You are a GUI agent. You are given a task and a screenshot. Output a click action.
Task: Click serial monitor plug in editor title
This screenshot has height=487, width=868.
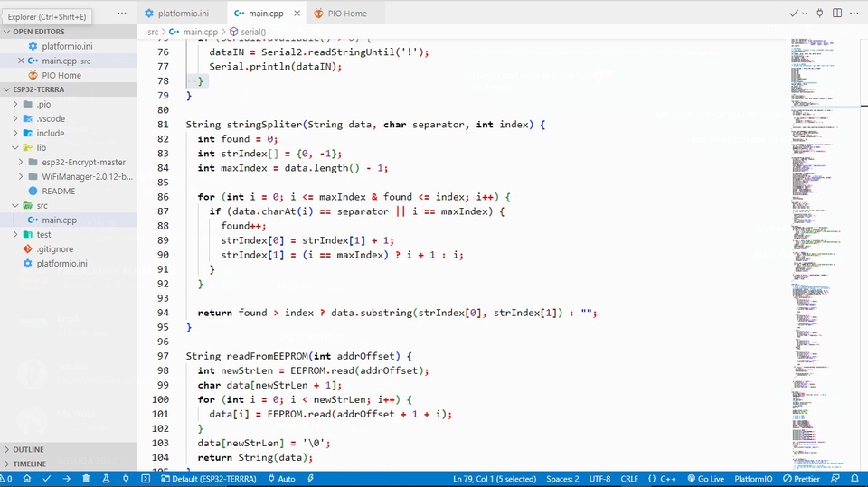[x=820, y=14]
